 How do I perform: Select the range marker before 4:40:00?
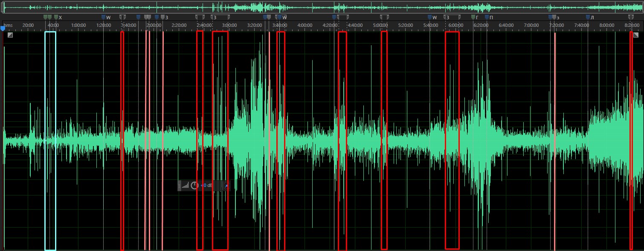click(342, 17)
